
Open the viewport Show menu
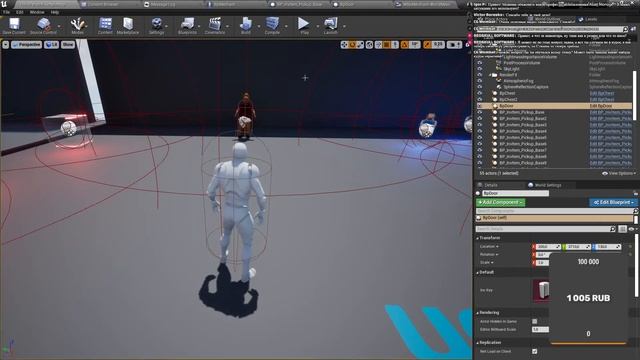[68, 44]
